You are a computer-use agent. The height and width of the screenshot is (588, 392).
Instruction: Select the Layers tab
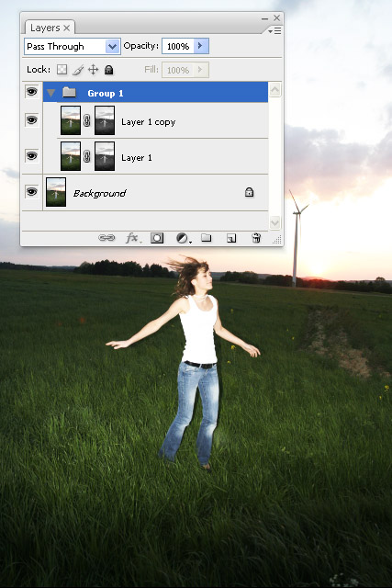pos(50,28)
